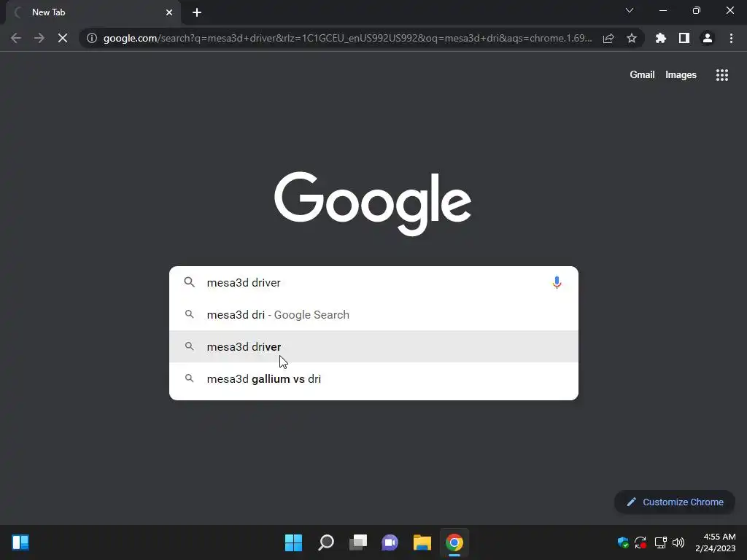Open Teams Chat on taskbar
The height and width of the screenshot is (560, 747).
pyautogui.click(x=390, y=542)
